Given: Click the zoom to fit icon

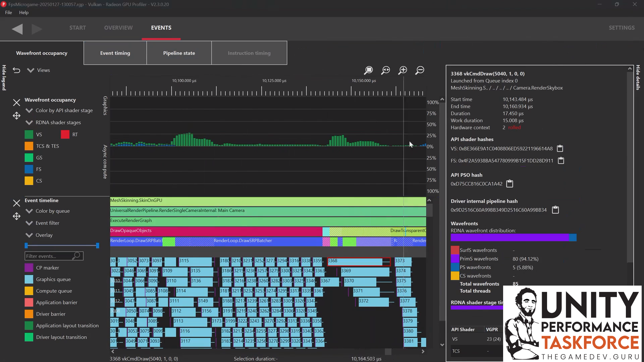Looking at the screenshot, I should tap(385, 70).
